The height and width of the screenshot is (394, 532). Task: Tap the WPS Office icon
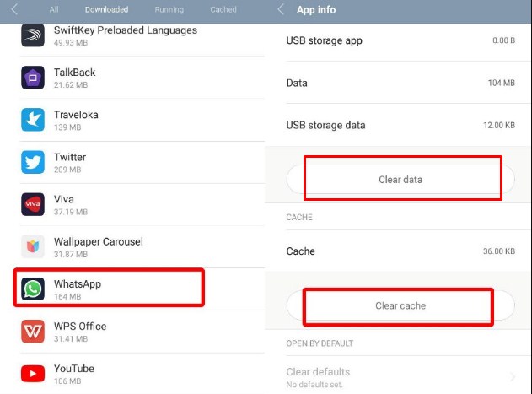pos(33,332)
